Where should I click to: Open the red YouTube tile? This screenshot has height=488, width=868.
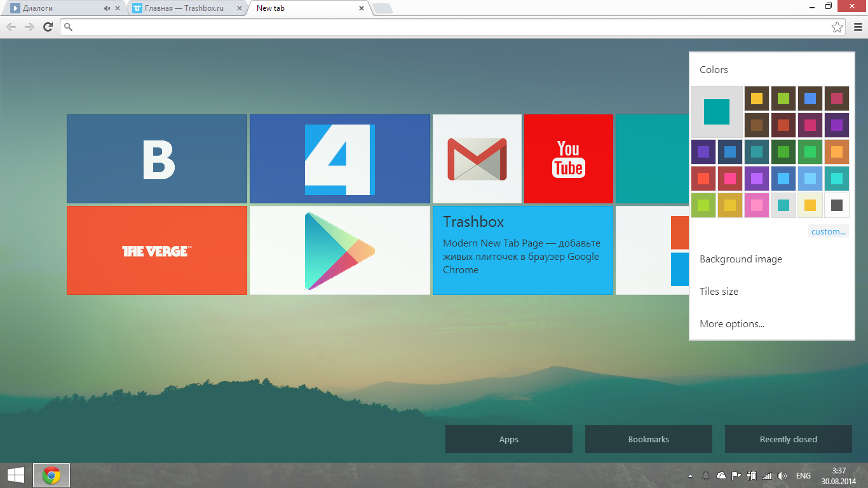tap(569, 159)
